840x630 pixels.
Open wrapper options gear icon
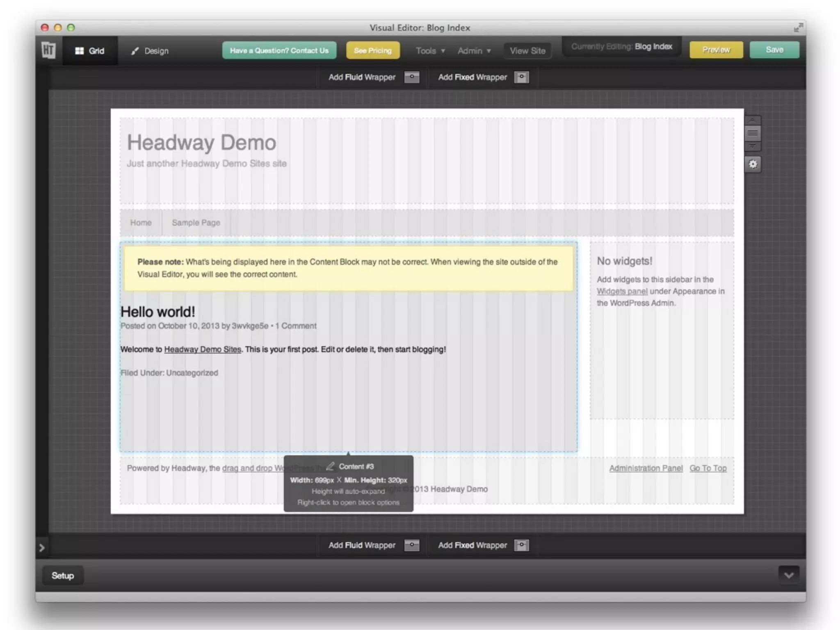point(753,164)
